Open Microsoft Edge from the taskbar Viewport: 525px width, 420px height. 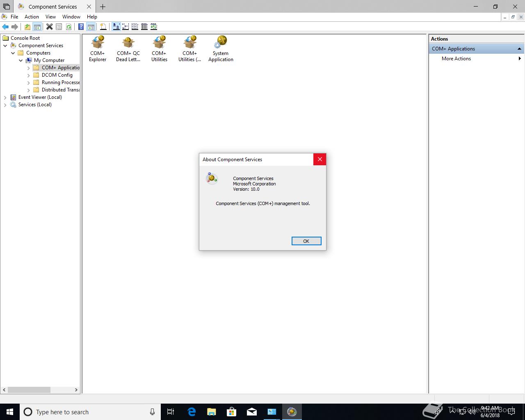click(192, 412)
